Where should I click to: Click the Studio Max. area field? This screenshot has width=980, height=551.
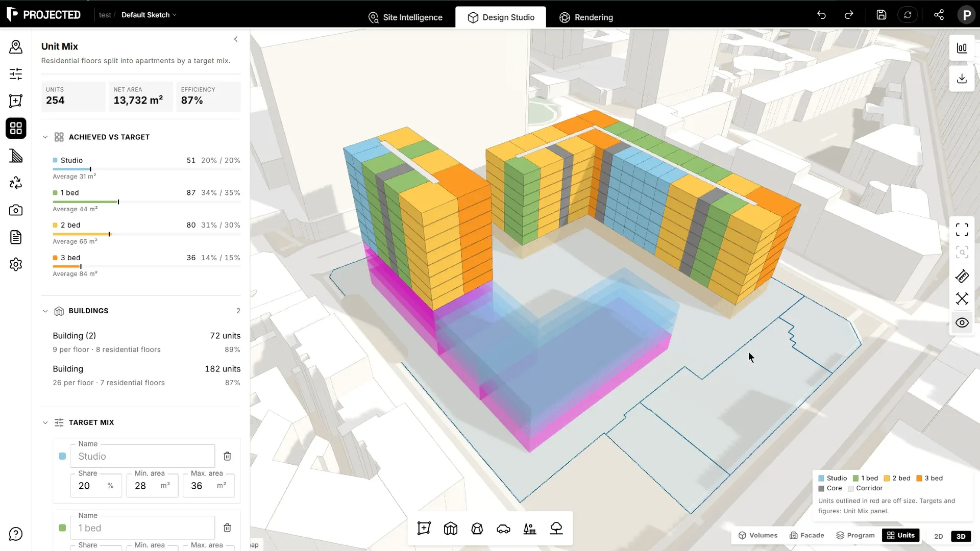click(208, 486)
